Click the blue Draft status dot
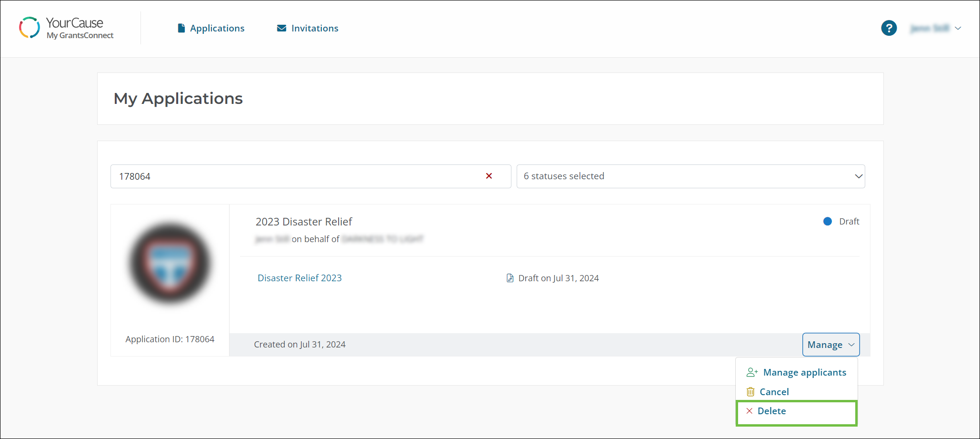Viewport: 980px width, 439px height. [x=827, y=221]
